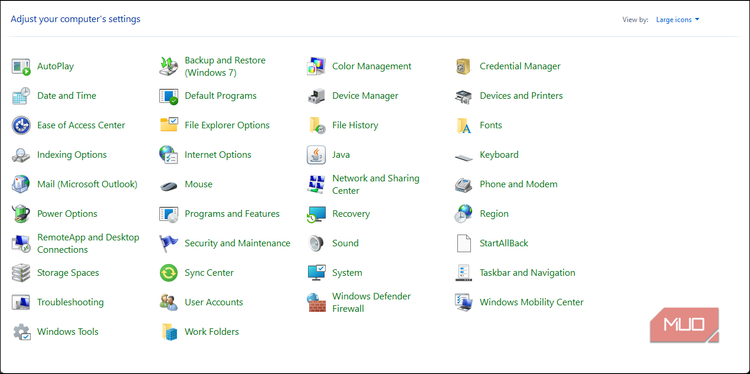Click the Taskbar and Navigation link
Image resolution: width=750 pixels, height=374 pixels.
pyautogui.click(x=527, y=273)
